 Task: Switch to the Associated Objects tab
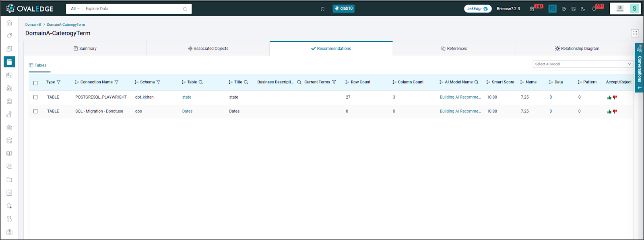pyautogui.click(x=208, y=48)
